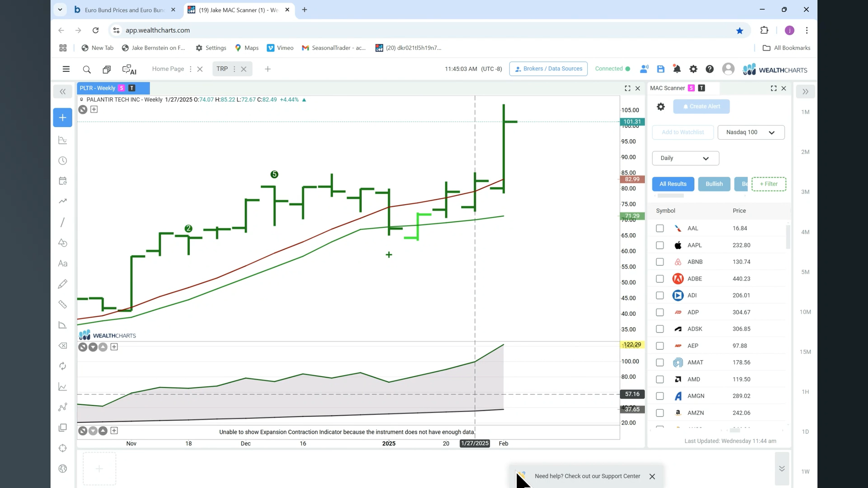Click the blue add-chart plus button
This screenshot has width=868, height=488.
point(63,117)
